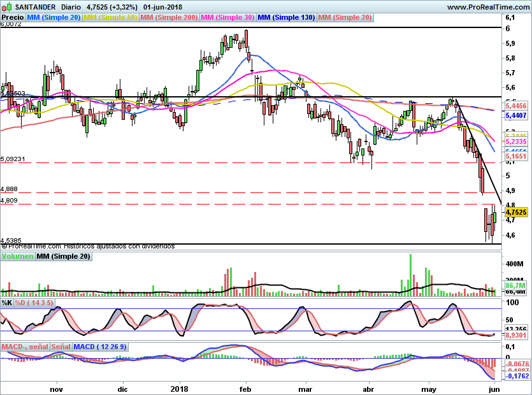Open the MM (Simple 200) indicator label
The width and height of the screenshot is (532, 395).
click(x=169, y=17)
